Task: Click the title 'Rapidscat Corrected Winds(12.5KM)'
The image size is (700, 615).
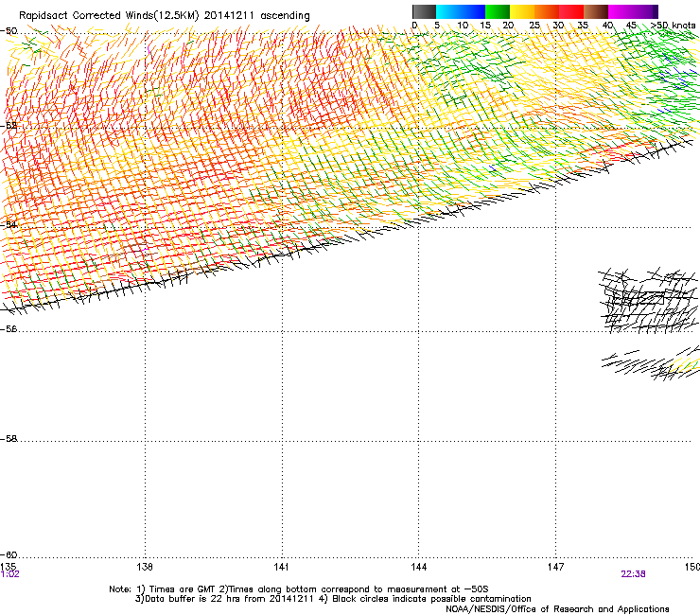Action: coord(109,16)
